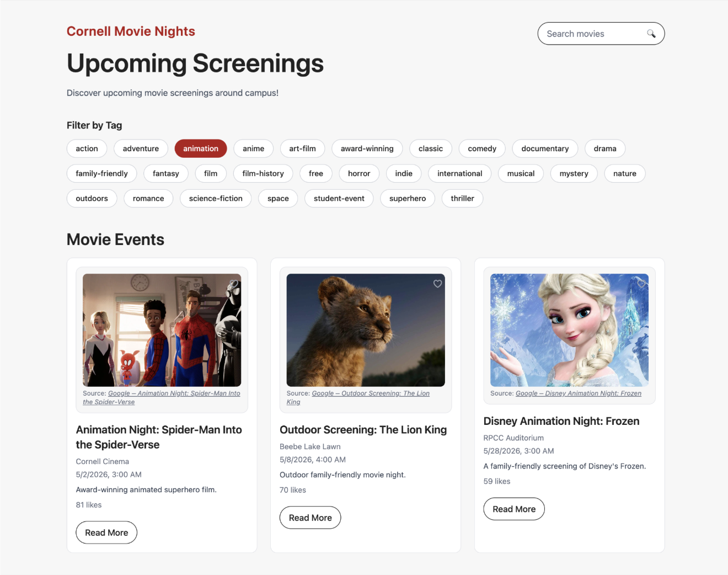Favorite the Spider-Verse event via heart icon

[234, 284]
